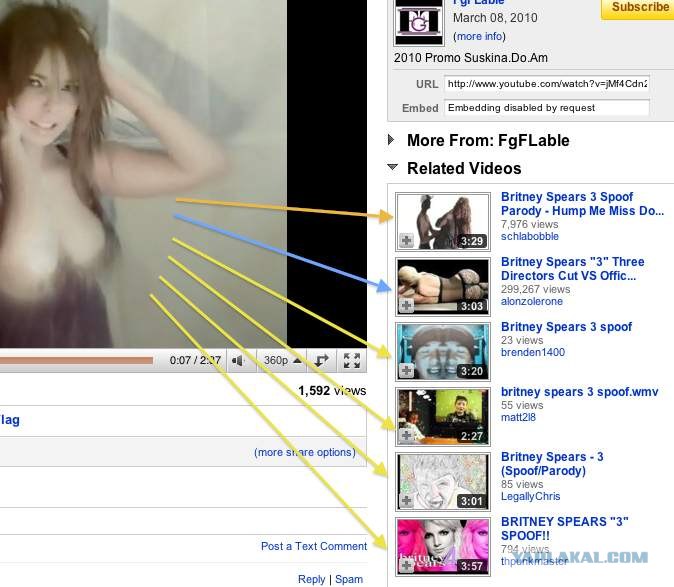The image size is (674, 587).
Task: Click inside the URL text field
Action: pyautogui.click(x=546, y=84)
